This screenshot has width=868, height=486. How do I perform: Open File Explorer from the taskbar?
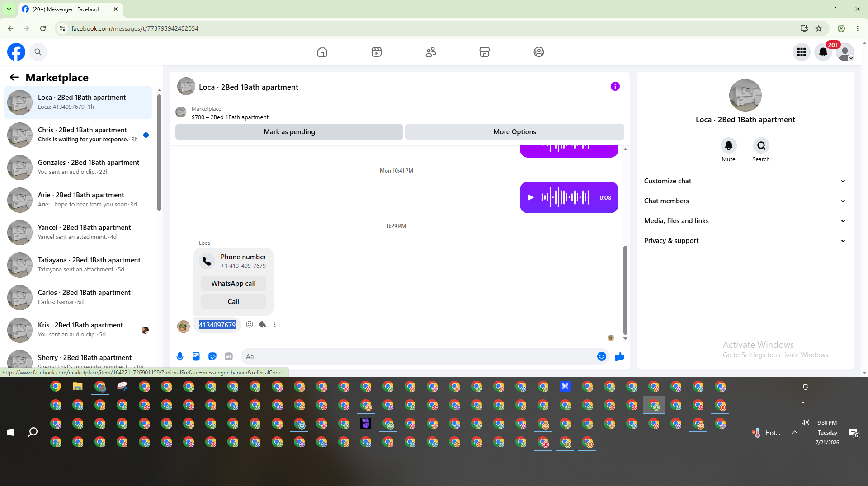[x=78, y=386]
